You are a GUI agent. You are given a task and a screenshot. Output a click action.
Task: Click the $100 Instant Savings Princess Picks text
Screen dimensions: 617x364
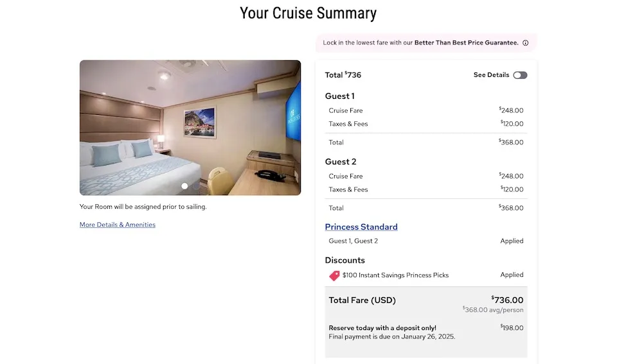[395, 275]
